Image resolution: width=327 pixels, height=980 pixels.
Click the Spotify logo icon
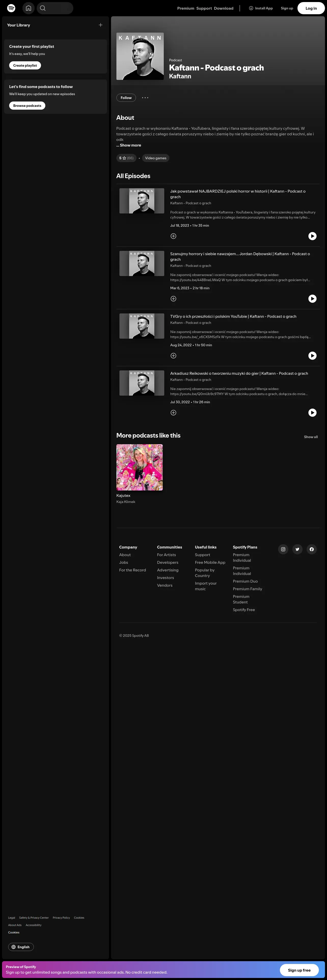(x=11, y=8)
